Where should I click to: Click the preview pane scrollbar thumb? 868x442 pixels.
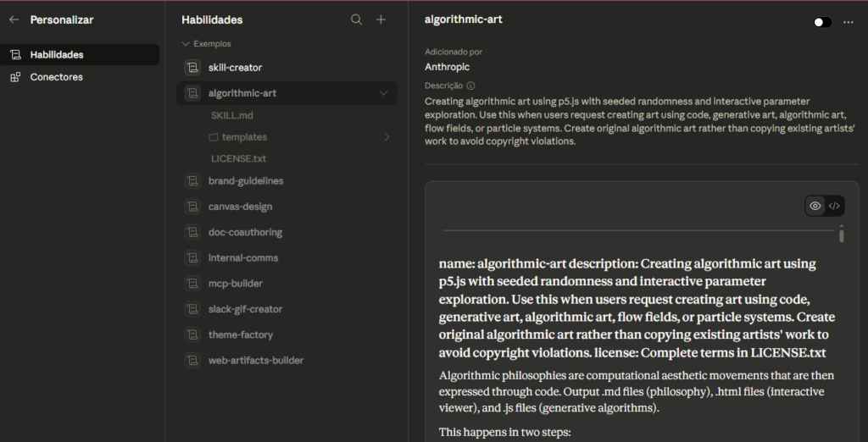[842, 235]
